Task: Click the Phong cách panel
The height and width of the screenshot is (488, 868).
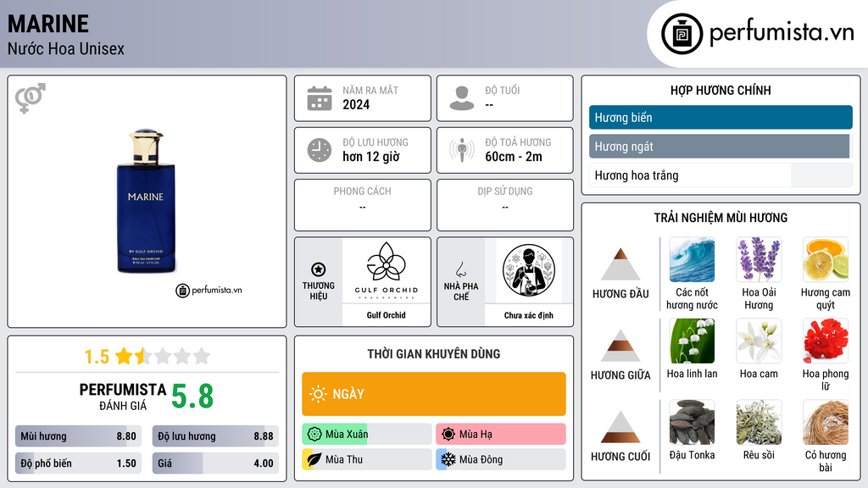Action: point(363,205)
